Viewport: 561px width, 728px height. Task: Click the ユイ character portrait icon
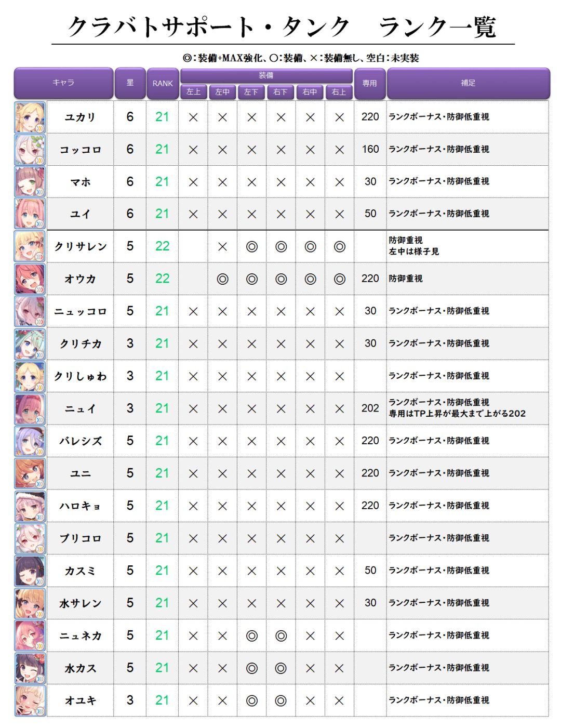click(30, 214)
